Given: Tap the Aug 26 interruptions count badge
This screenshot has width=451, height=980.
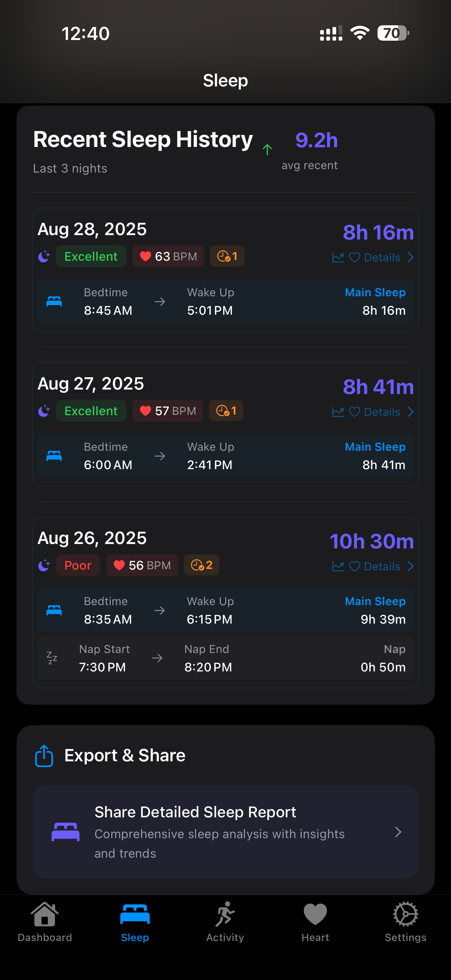Looking at the screenshot, I should coord(202,565).
